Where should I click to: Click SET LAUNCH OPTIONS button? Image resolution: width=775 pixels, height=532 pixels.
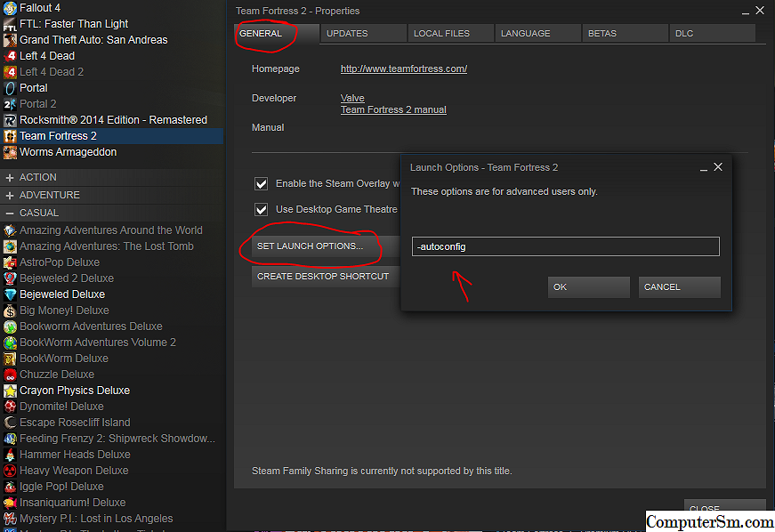[327, 246]
